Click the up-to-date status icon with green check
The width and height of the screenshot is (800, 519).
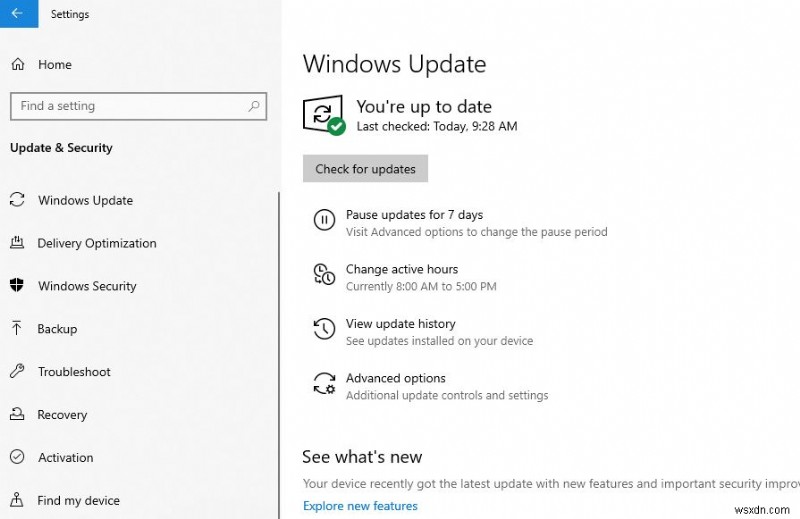pyautogui.click(x=324, y=115)
